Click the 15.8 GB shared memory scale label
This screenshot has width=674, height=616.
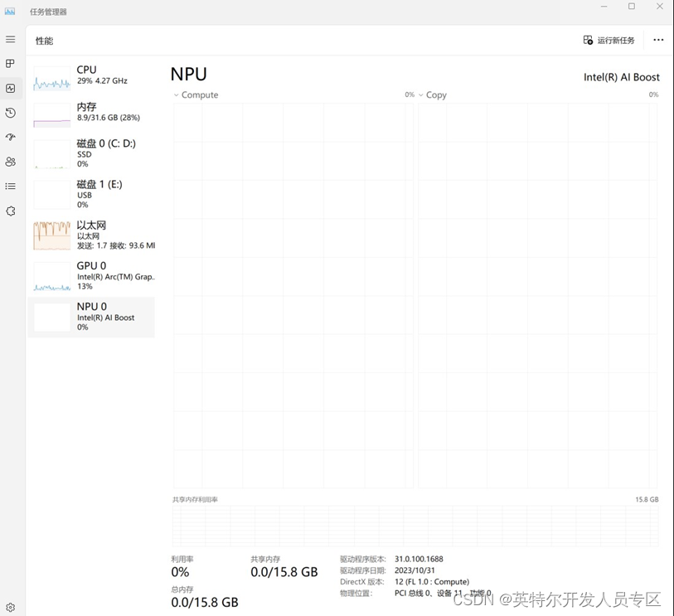pyautogui.click(x=647, y=499)
